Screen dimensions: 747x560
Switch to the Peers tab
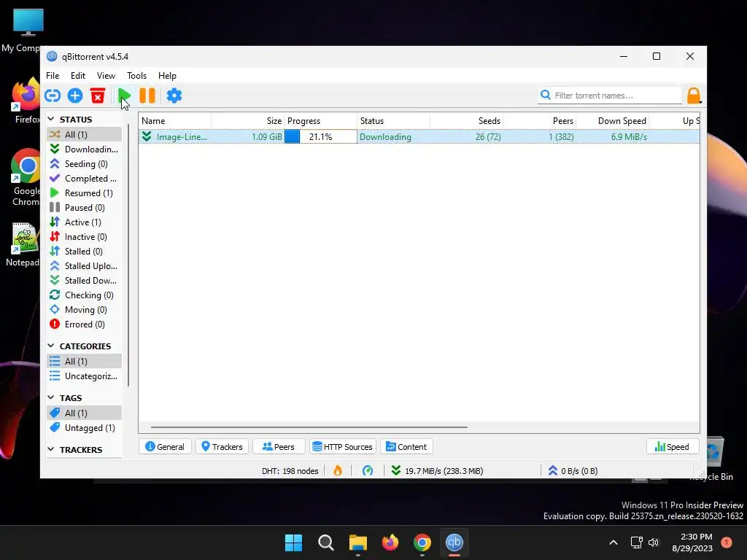point(279,447)
